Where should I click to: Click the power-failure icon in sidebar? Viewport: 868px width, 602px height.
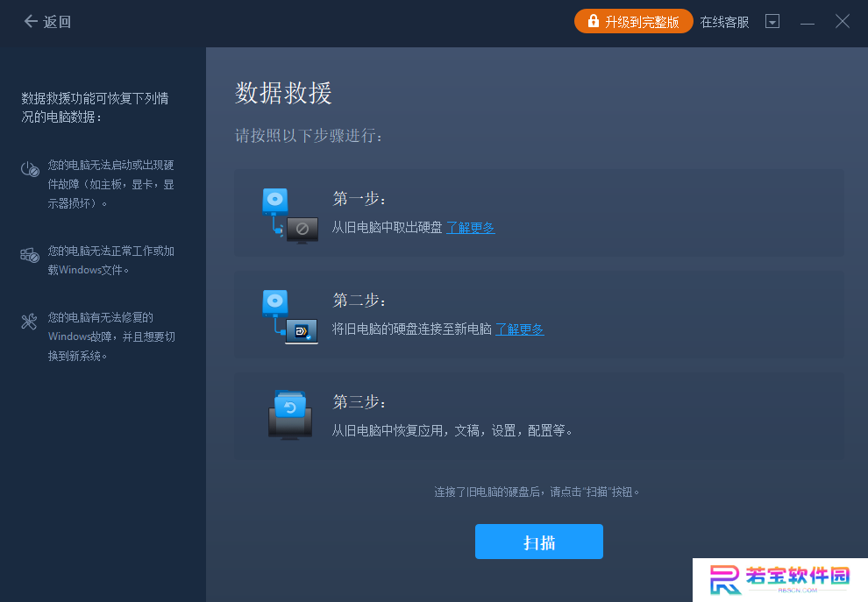coord(30,169)
